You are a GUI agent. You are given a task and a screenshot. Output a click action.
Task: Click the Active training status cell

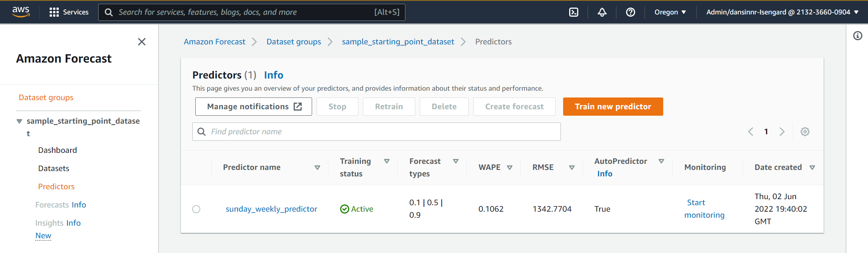tap(357, 209)
